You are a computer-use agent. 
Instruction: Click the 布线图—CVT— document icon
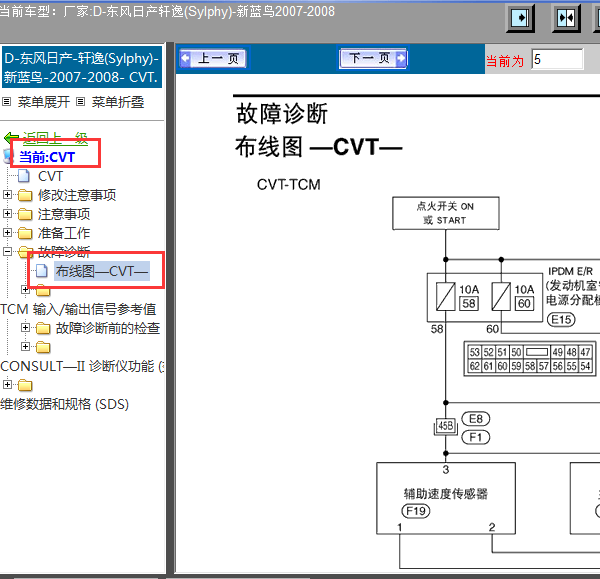[x=42, y=271]
